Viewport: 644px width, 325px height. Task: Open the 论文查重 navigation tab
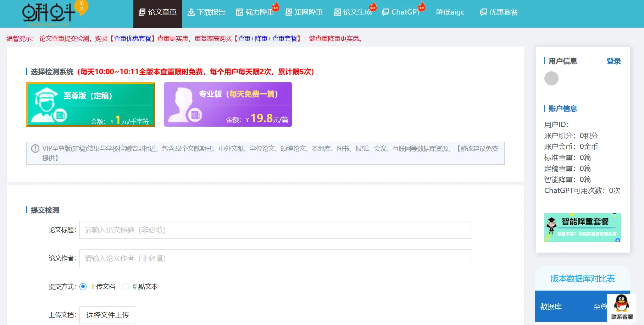pos(157,12)
